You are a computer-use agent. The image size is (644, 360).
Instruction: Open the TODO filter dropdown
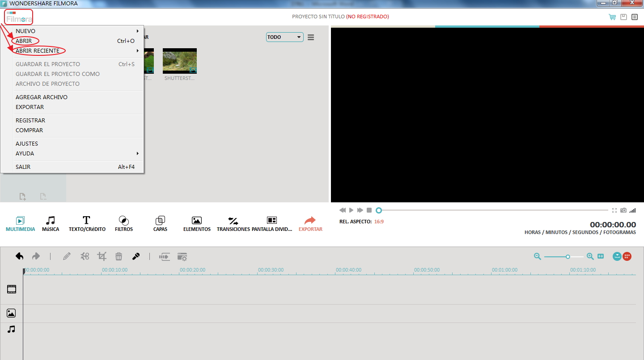[x=285, y=37]
